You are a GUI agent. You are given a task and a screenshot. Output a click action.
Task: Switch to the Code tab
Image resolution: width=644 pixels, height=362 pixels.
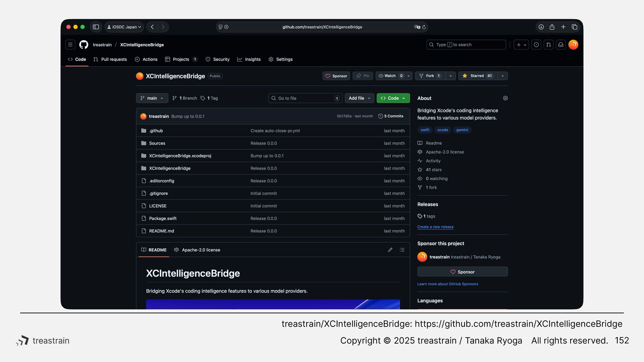77,59
